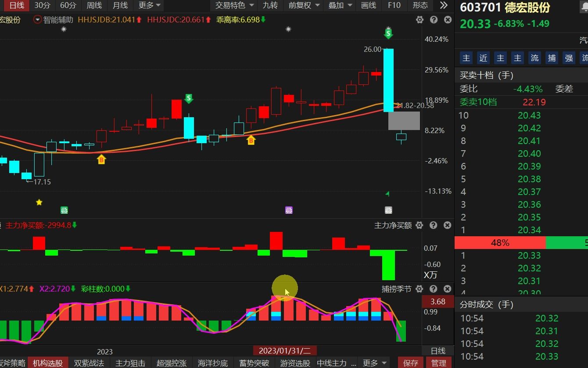Click the F10 company info button
Image resolution: width=588 pixels, height=368 pixels.
394,5
